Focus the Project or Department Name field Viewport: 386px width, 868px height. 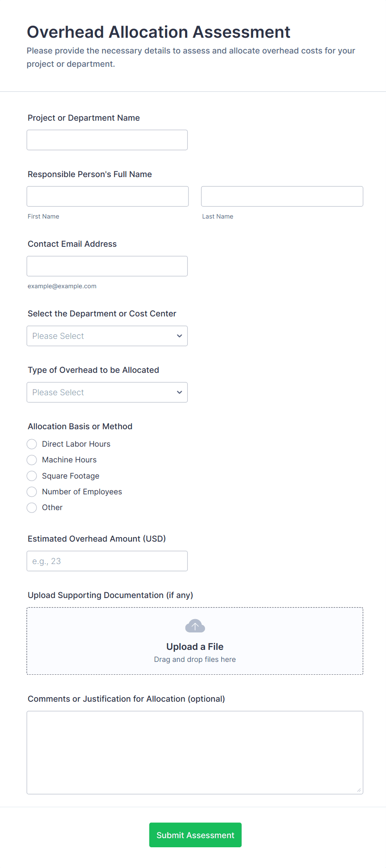click(107, 140)
